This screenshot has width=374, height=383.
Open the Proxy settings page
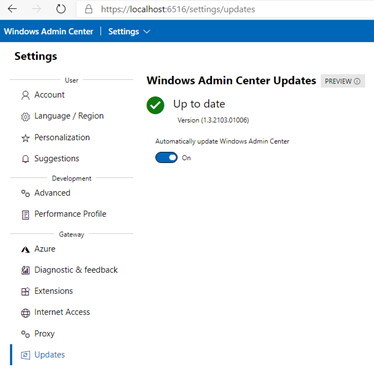point(44,334)
